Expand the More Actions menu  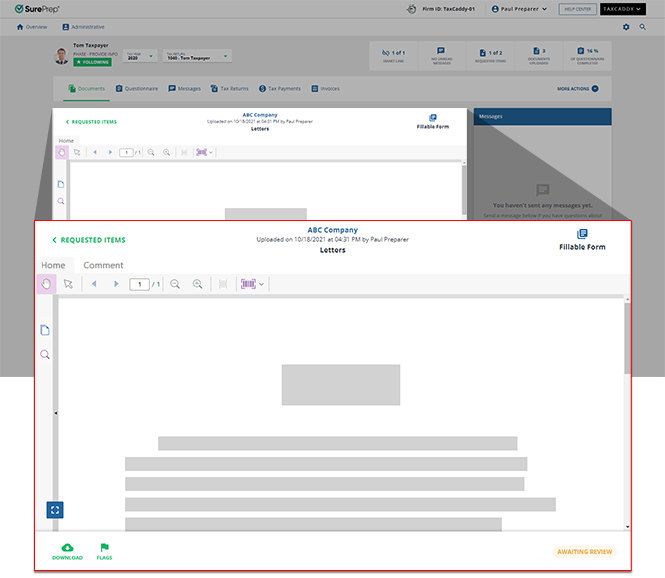point(578,89)
